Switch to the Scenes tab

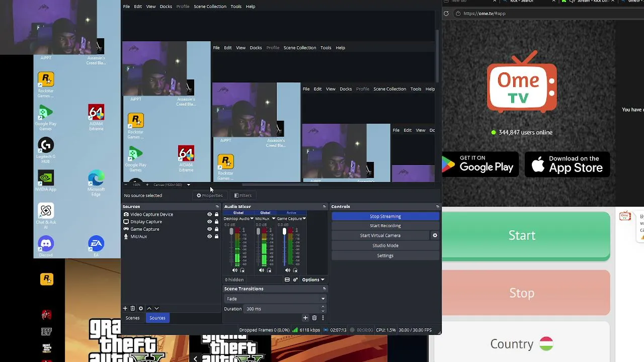(133, 318)
